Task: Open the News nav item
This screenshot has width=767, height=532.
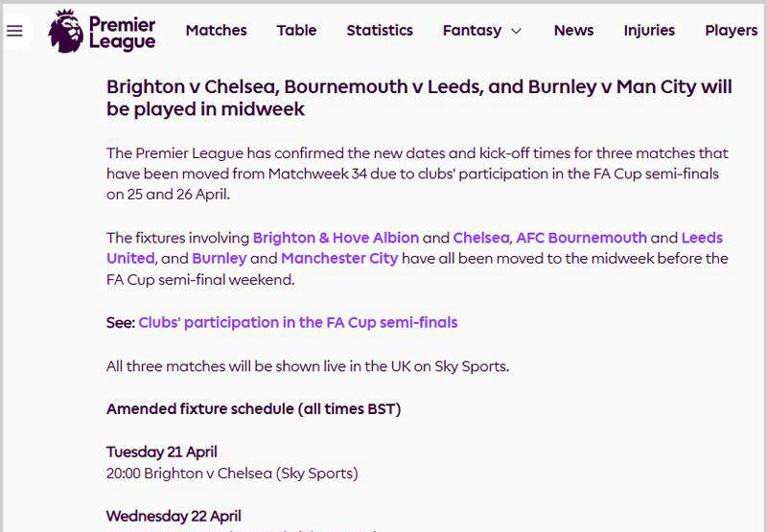Action: pos(573,31)
